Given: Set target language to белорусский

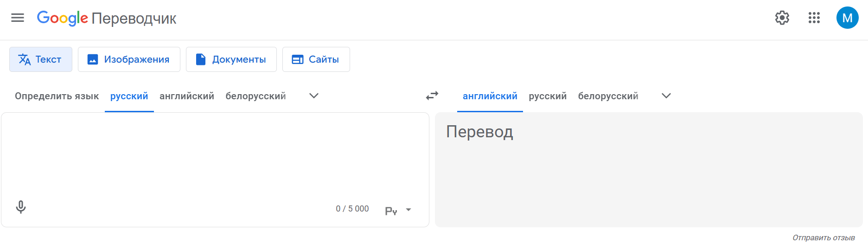Looking at the screenshot, I should [x=608, y=96].
